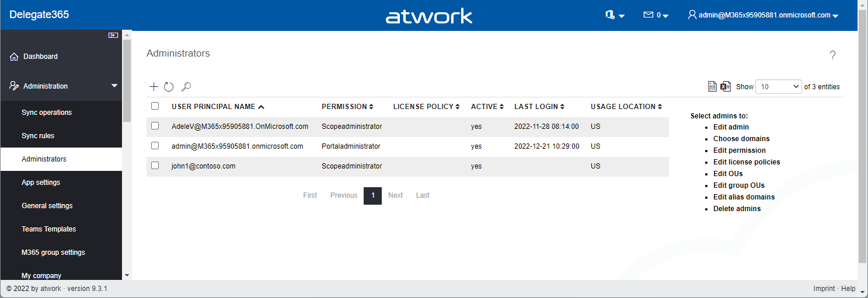Select page 1 in pagination

[x=372, y=195]
